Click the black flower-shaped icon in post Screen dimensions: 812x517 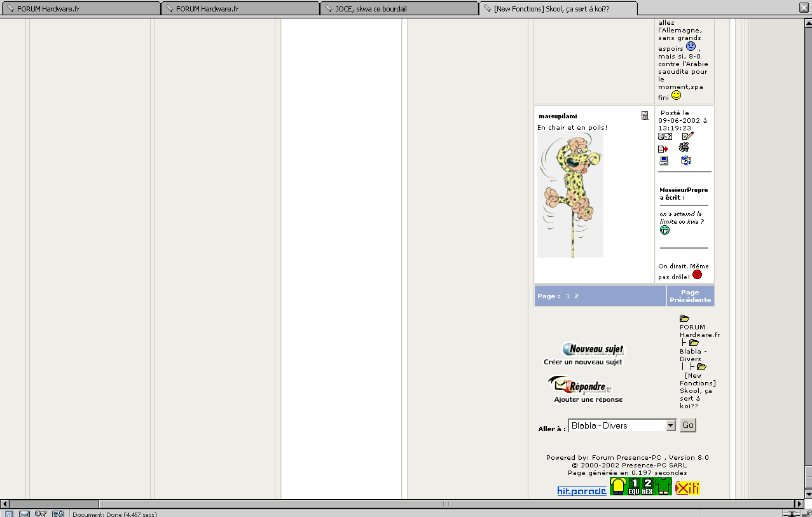(x=684, y=148)
